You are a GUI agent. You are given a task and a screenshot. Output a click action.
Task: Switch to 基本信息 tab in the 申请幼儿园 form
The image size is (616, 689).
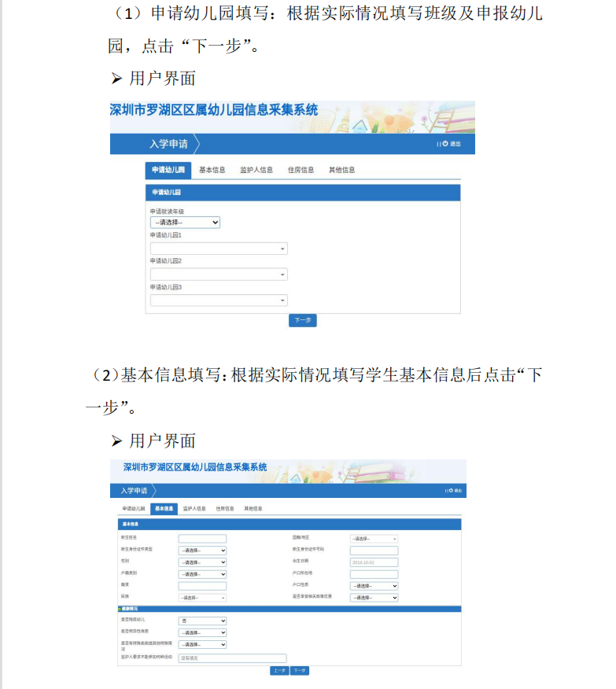point(212,170)
